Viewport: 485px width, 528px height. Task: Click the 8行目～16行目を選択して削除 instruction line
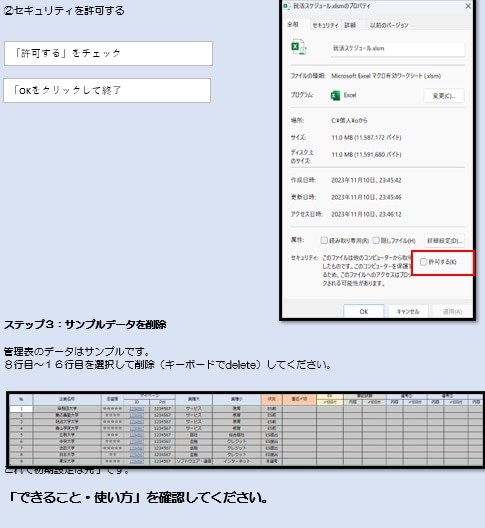coord(168,364)
